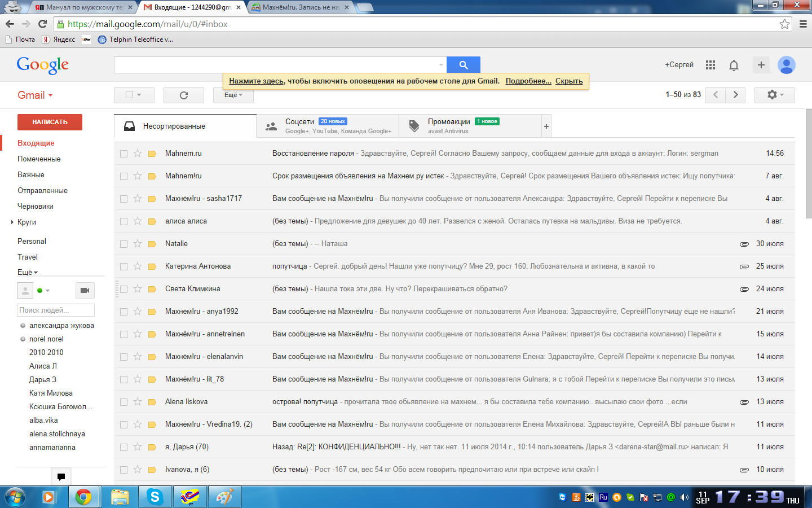This screenshot has width=812, height=508.
Task: Open the Telphin Teleoffice bookmark
Action: [x=135, y=40]
